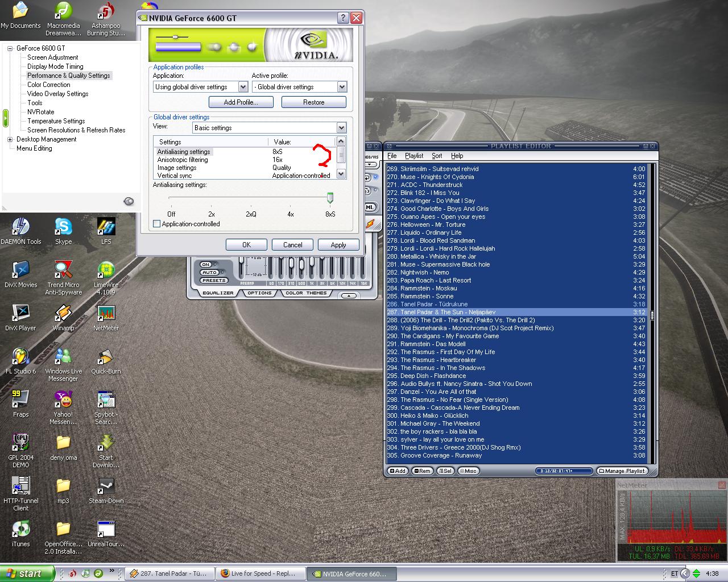Enable the Application-controlled antialiasing checkbox
The width and height of the screenshot is (728, 582).
pyautogui.click(x=157, y=224)
